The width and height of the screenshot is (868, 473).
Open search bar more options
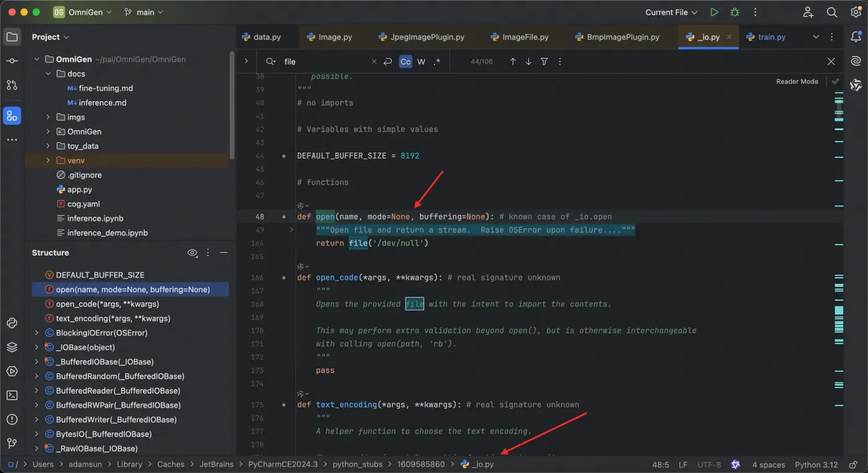pyautogui.click(x=560, y=61)
